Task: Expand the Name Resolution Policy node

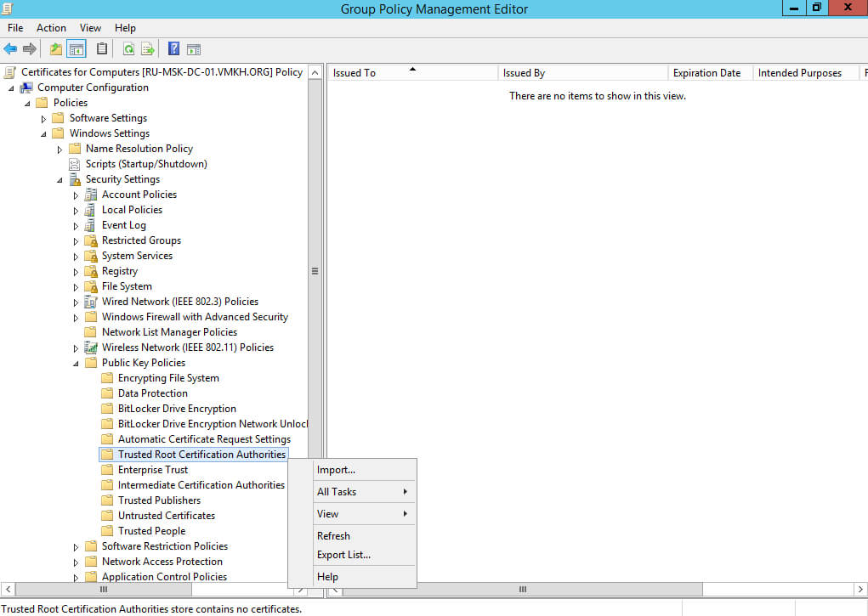Action: [x=60, y=150]
